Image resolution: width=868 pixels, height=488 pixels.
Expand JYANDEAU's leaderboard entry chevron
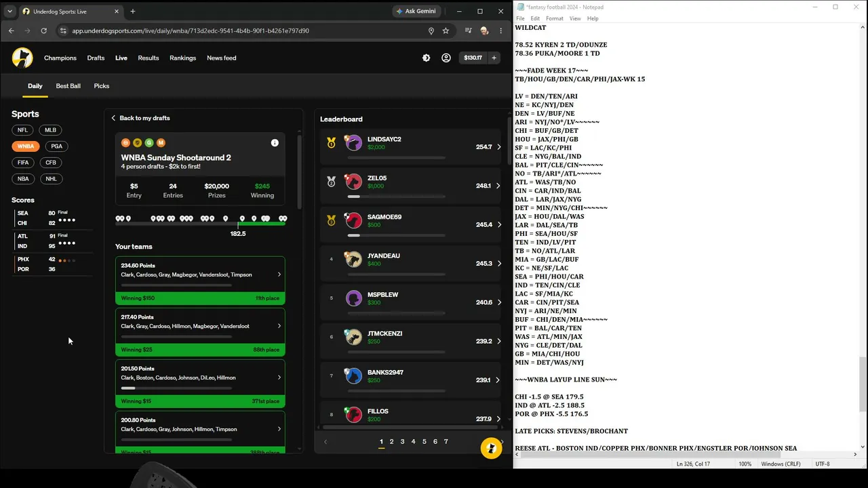499,264
